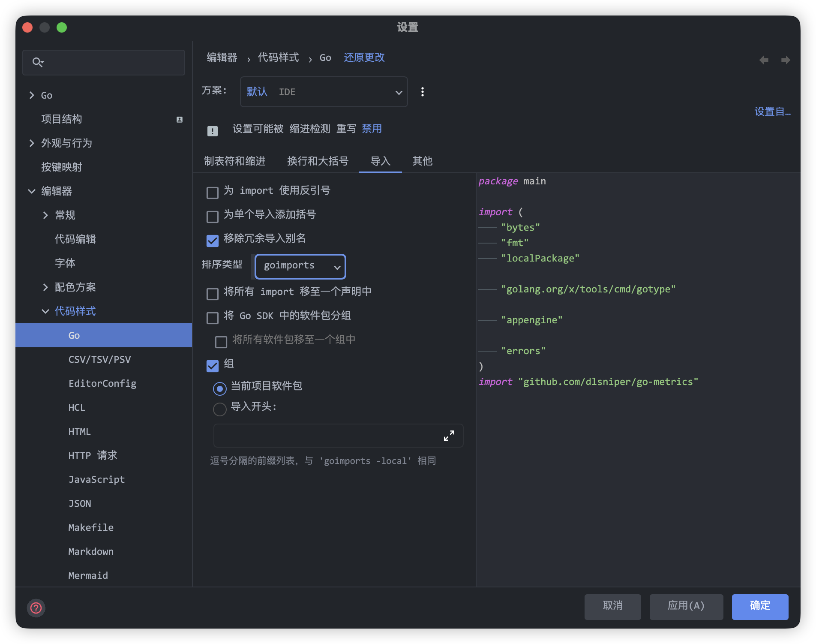Image resolution: width=816 pixels, height=644 pixels.
Task: Open the scheme more-options kebab menu
Action: click(x=422, y=92)
